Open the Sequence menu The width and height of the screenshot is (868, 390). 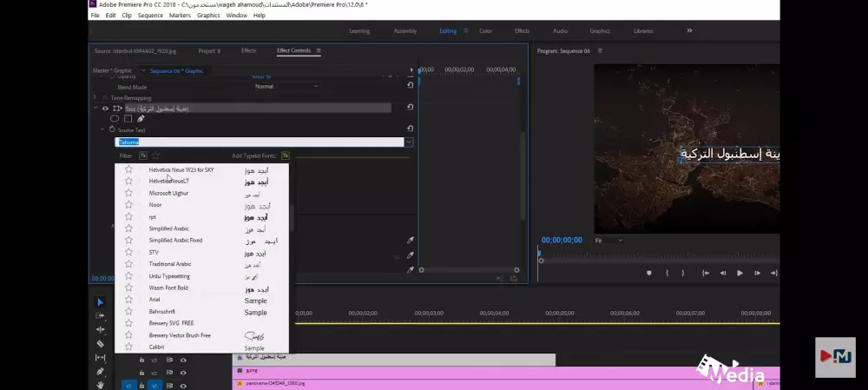pos(150,16)
